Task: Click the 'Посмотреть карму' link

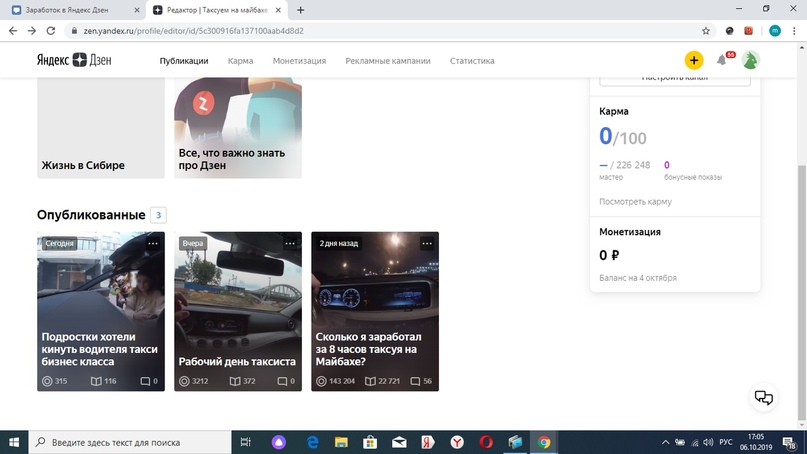Action: tap(635, 201)
